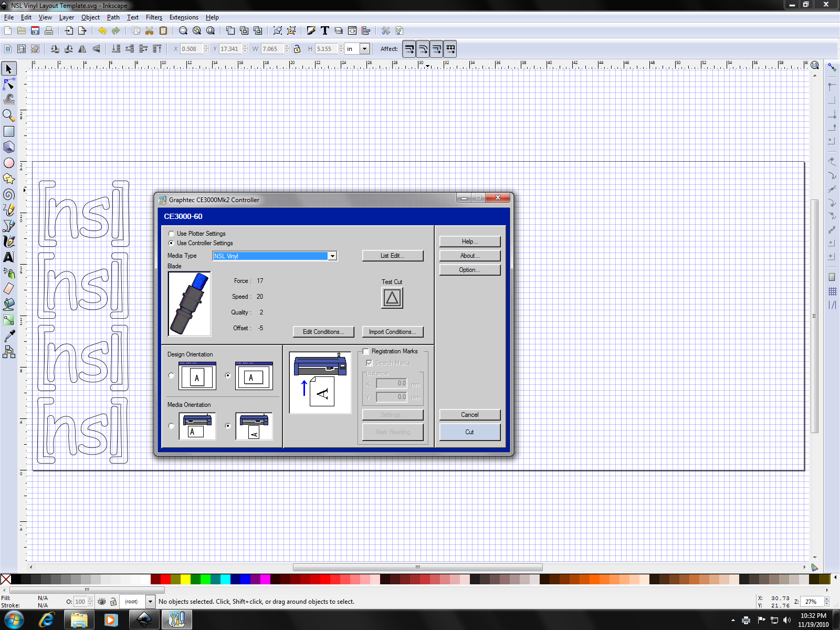Image resolution: width=840 pixels, height=630 pixels.
Task: Select the Zoom tool in the toolbox
Action: 8,115
